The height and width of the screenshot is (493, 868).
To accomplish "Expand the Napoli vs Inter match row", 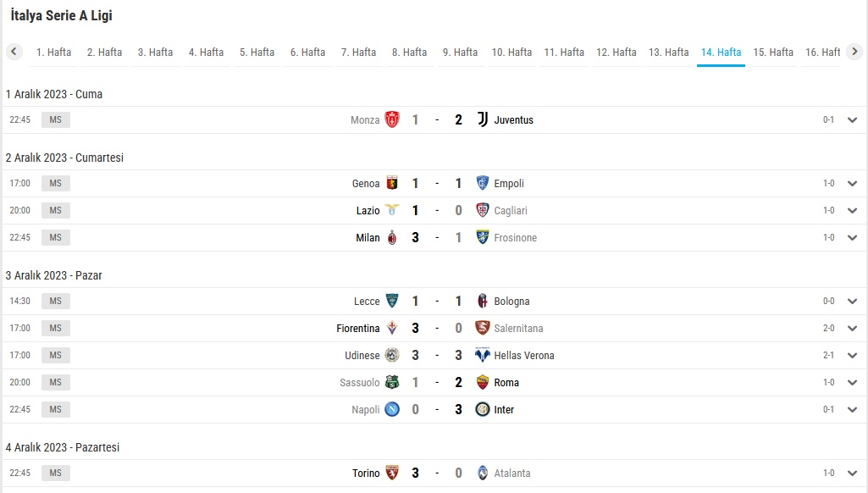I will pyautogui.click(x=852, y=409).
